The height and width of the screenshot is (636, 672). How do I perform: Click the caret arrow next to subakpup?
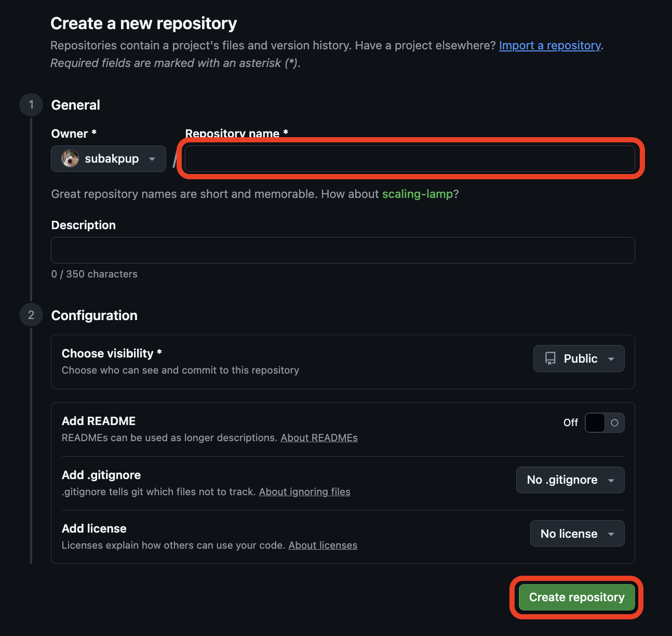152,159
